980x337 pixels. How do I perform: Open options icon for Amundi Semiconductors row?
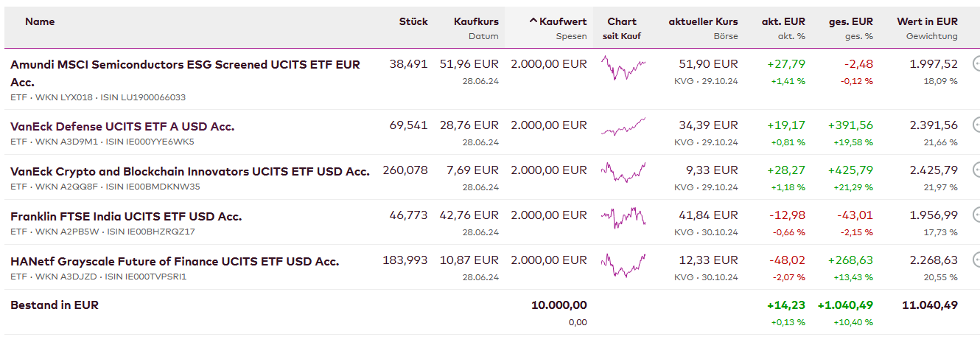pyautogui.click(x=976, y=64)
